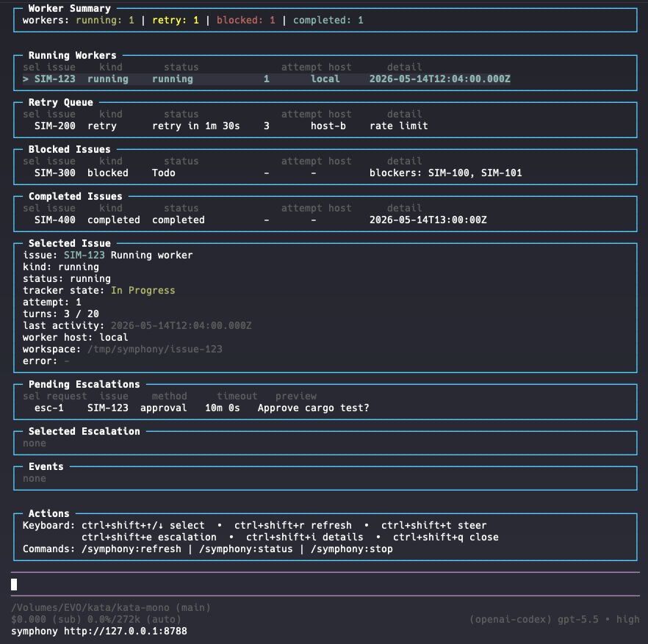648x644 pixels.
Task: Click the /Volumes/EVO/kata/kata-mono (main) path
Action: 111,607
